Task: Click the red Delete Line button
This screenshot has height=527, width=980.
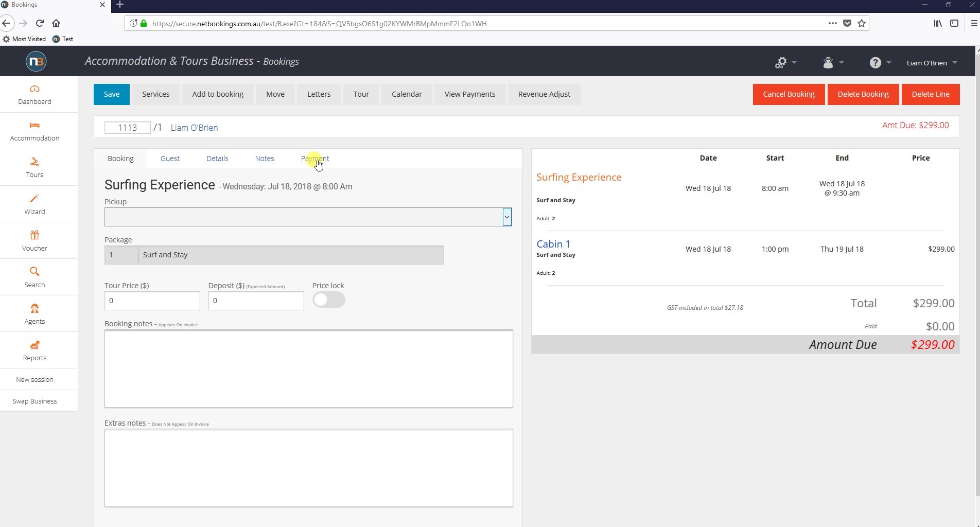Action: click(931, 94)
